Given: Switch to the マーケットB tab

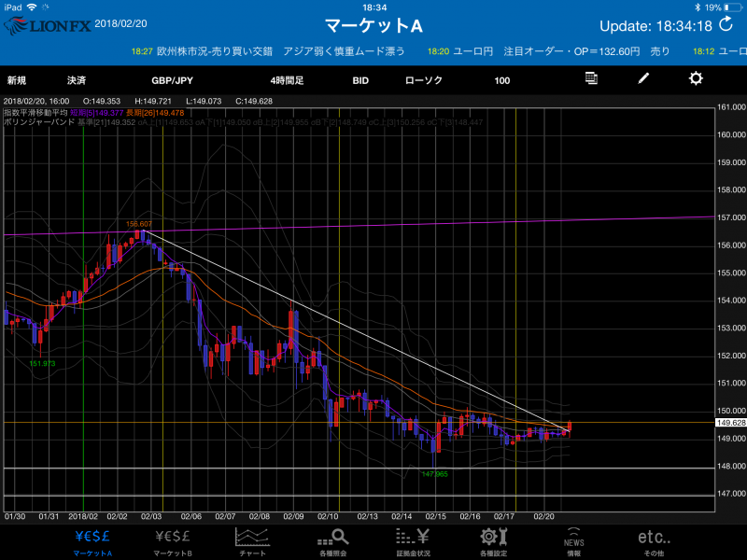Looking at the screenshot, I should (172, 540).
